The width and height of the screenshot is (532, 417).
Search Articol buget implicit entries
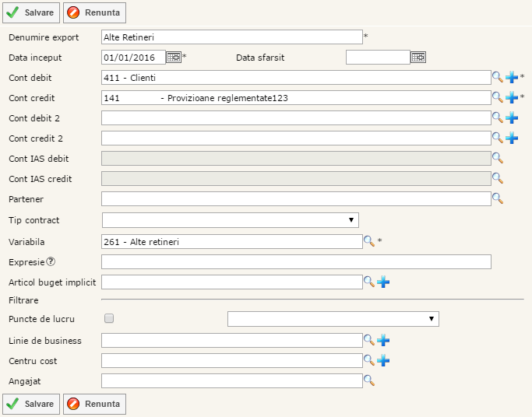point(368,282)
